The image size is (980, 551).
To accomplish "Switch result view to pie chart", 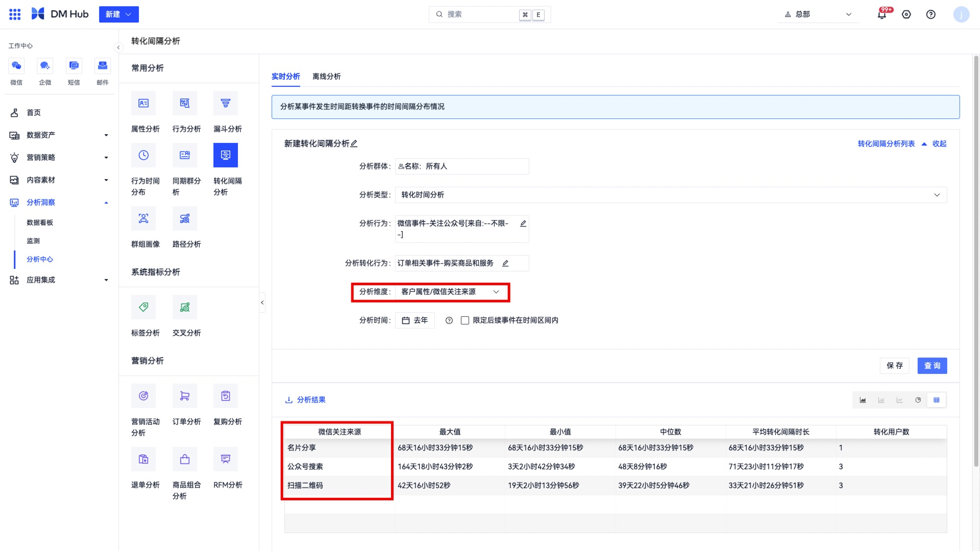I will pyautogui.click(x=918, y=400).
